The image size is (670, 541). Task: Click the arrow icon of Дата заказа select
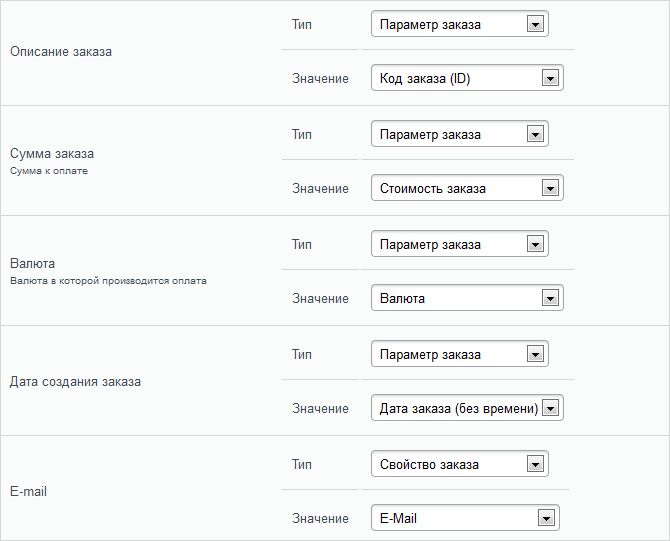pyautogui.click(x=550, y=408)
